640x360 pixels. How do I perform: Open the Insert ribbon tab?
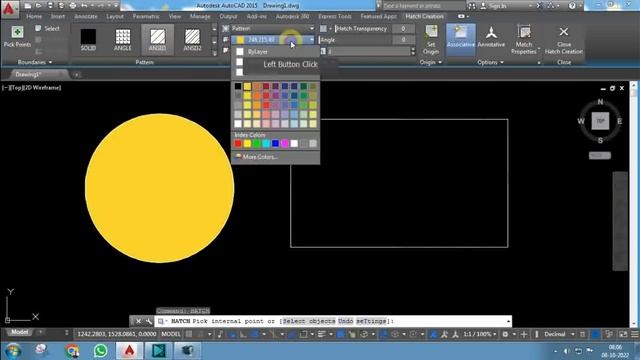tap(58, 16)
